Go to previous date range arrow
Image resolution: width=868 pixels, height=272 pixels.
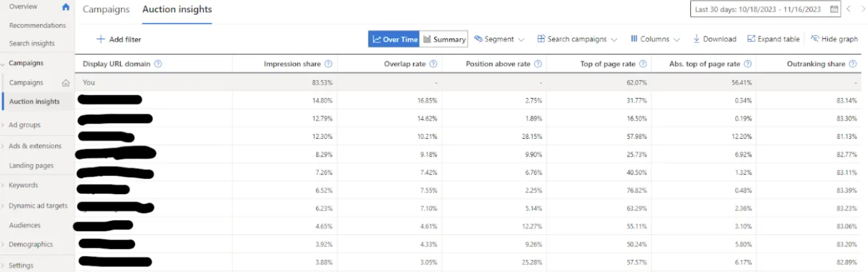[x=848, y=9]
